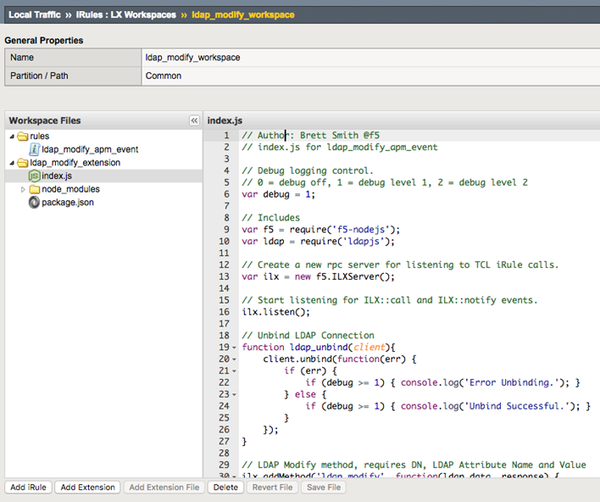Collapse the rules folder tree
600x502 pixels.
pyautogui.click(x=11, y=136)
